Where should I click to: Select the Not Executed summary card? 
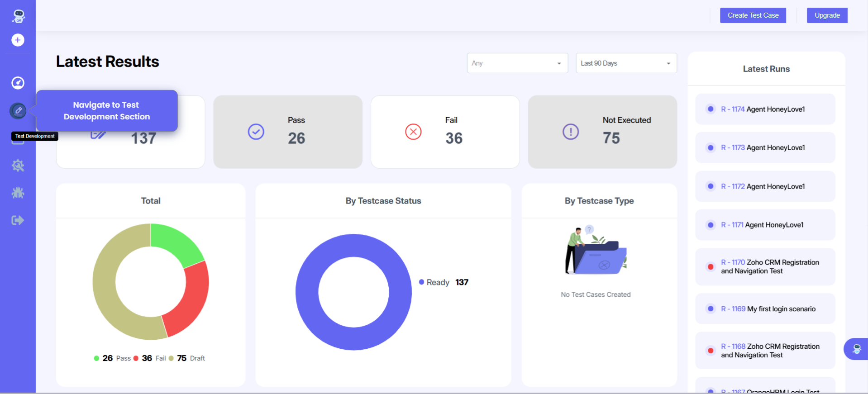pyautogui.click(x=602, y=132)
